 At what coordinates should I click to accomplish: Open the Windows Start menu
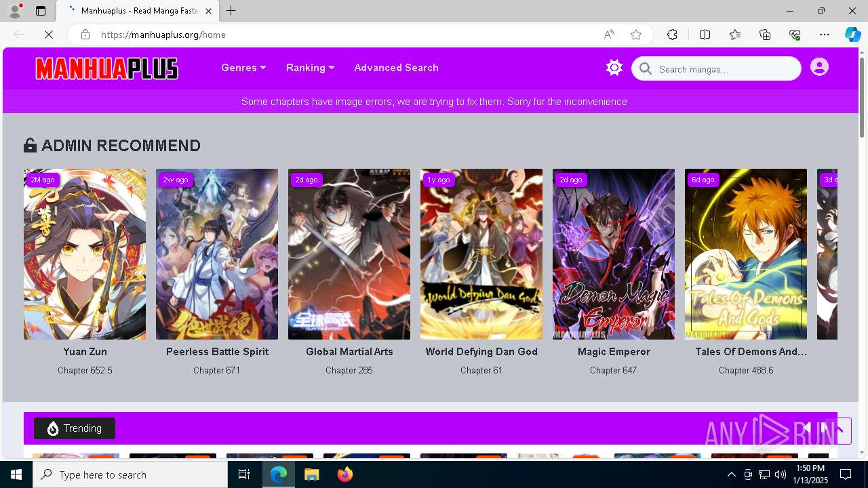tap(16, 474)
